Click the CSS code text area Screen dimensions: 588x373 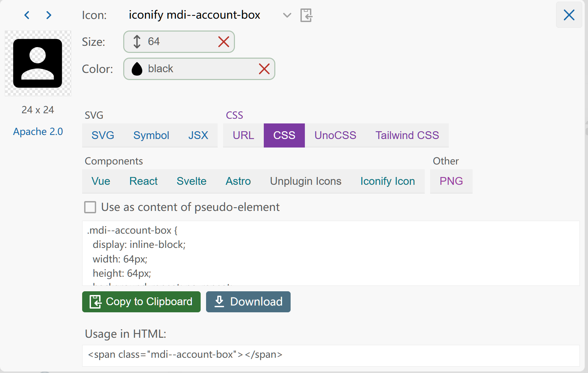[x=331, y=253]
